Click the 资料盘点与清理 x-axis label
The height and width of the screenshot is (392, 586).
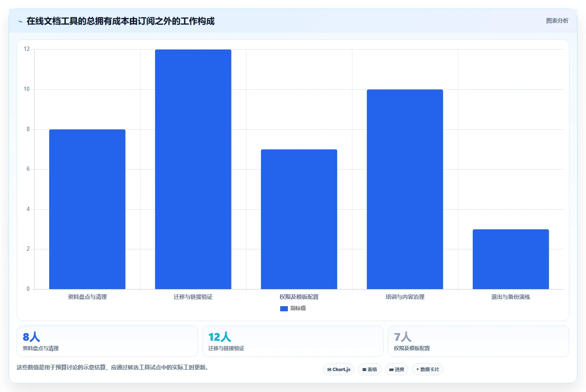87,297
